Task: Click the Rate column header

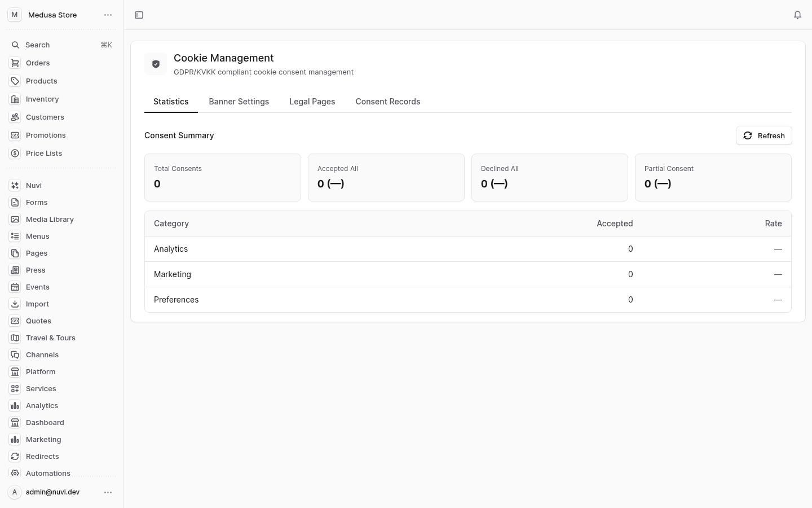Action: [x=774, y=224]
